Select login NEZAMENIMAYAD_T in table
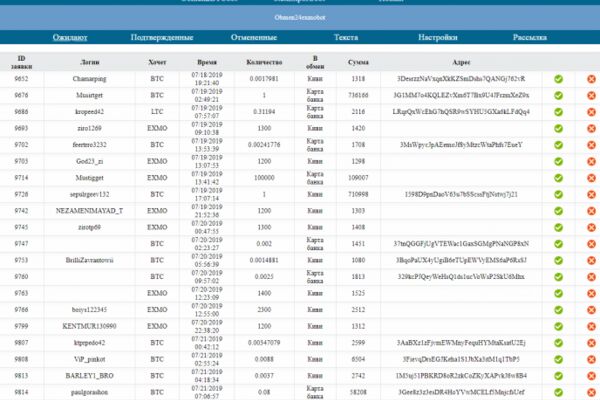600x400 pixels. 90,211
